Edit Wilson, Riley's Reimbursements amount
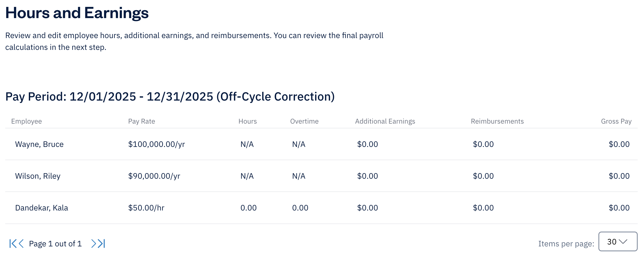The width and height of the screenshot is (644, 262). click(x=483, y=176)
